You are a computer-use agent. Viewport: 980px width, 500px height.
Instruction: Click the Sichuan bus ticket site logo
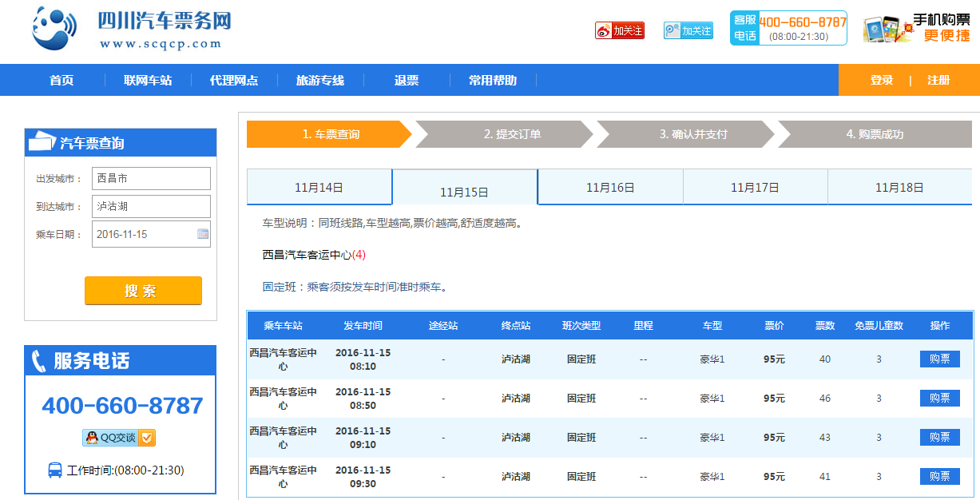point(132,29)
